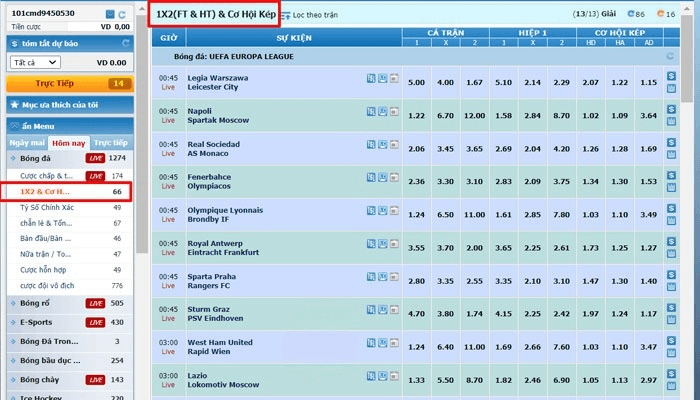Pick first-half draw odds 2.09 for Fenerbahce
Image resolution: width=700 pixels, height=400 pixels.
coord(533,182)
